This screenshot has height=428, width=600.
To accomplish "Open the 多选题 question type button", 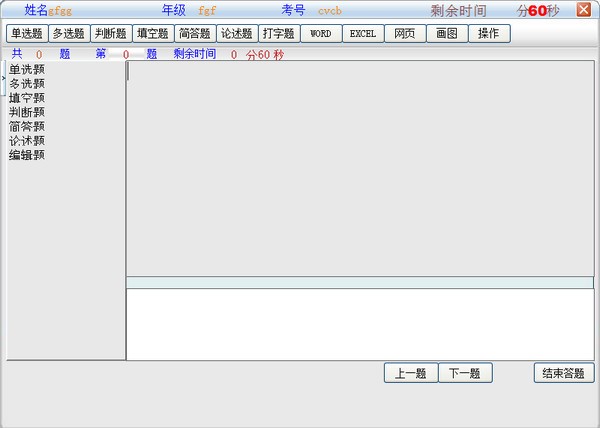I will click(x=69, y=34).
